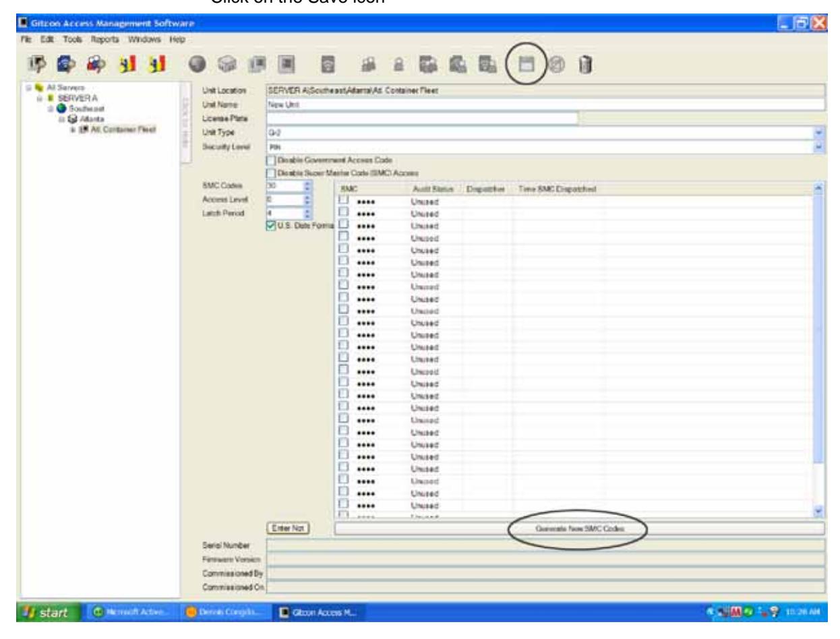Click into the License Plate field

coord(423,118)
